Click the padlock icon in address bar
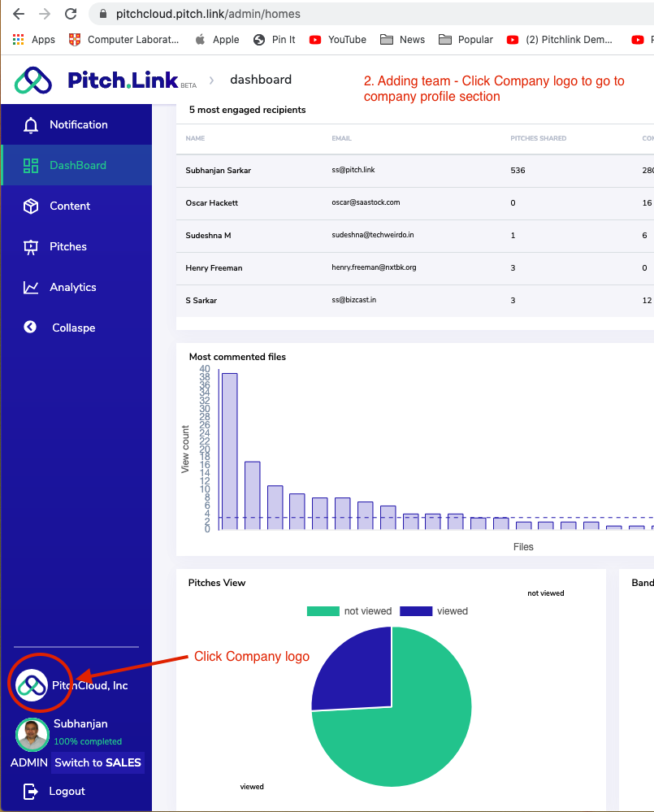654x812 pixels. click(x=103, y=14)
